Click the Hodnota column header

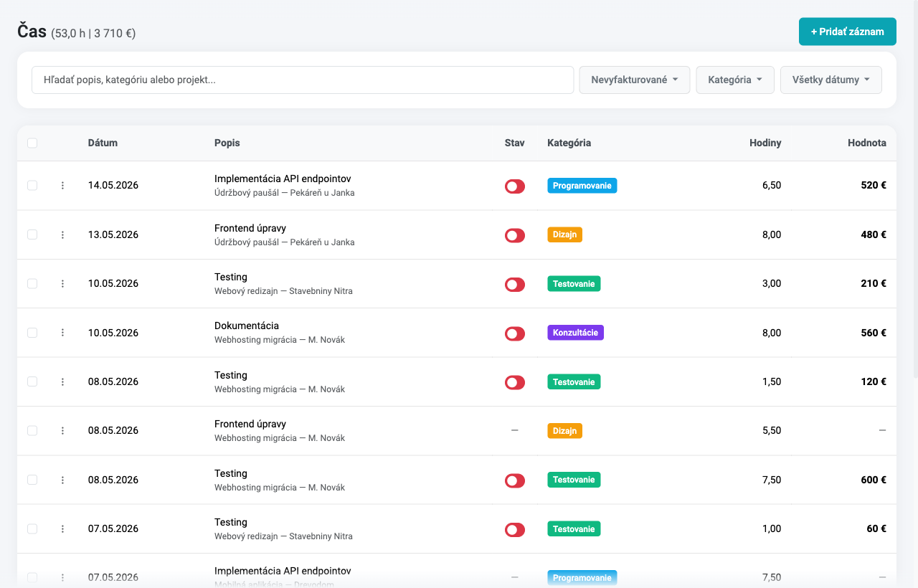[867, 143]
